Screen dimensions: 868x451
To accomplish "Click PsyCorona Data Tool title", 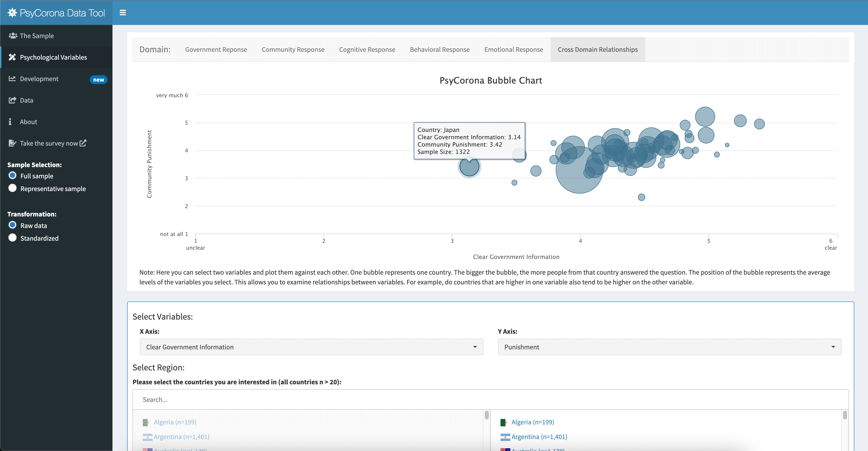I will (x=62, y=13).
